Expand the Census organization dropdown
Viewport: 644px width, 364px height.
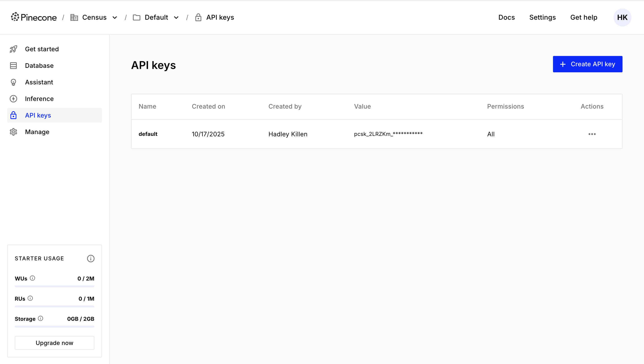click(115, 17)
